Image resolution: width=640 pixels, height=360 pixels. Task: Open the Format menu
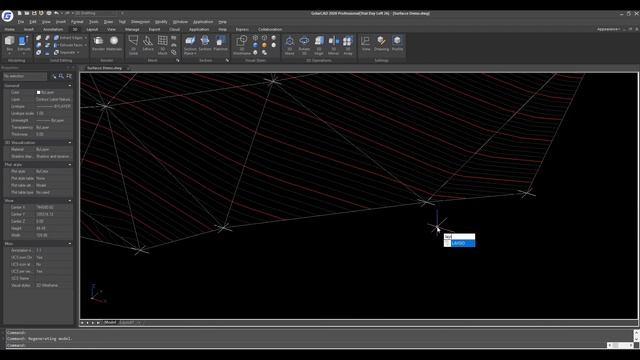coord(77,22)
